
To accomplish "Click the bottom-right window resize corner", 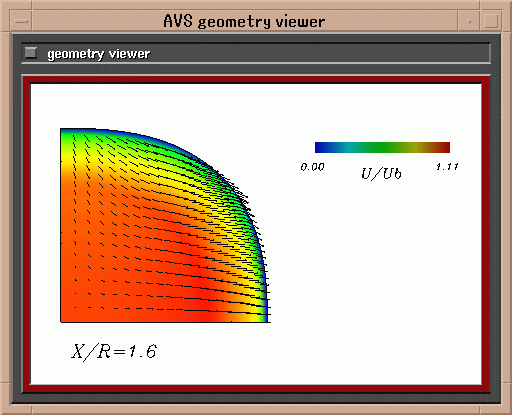I will pyautogui.click(x=506, y=409).
